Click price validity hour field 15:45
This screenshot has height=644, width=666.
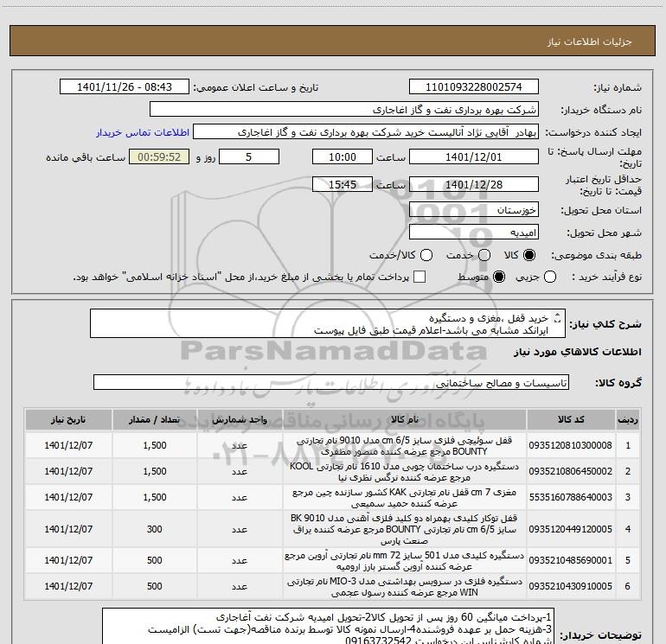pos(343,184)
